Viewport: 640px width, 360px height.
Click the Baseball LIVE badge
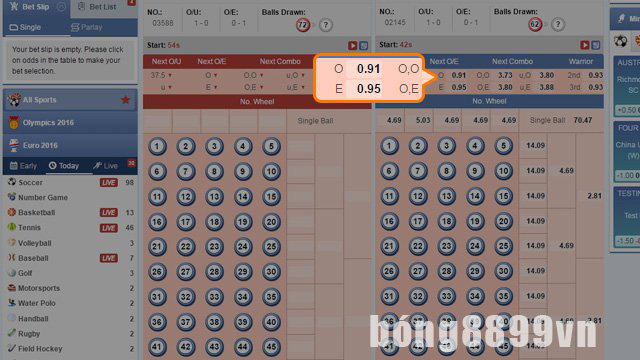(109, 258)
